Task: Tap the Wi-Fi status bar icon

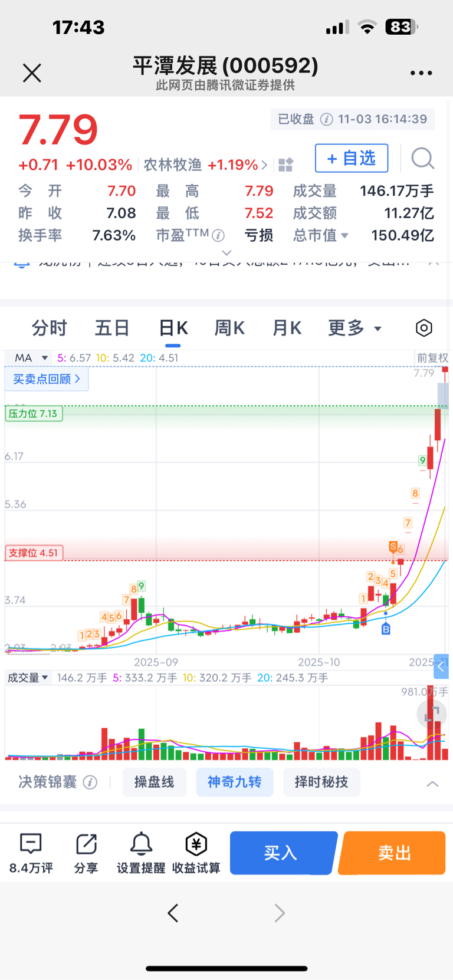Action: 367,27
